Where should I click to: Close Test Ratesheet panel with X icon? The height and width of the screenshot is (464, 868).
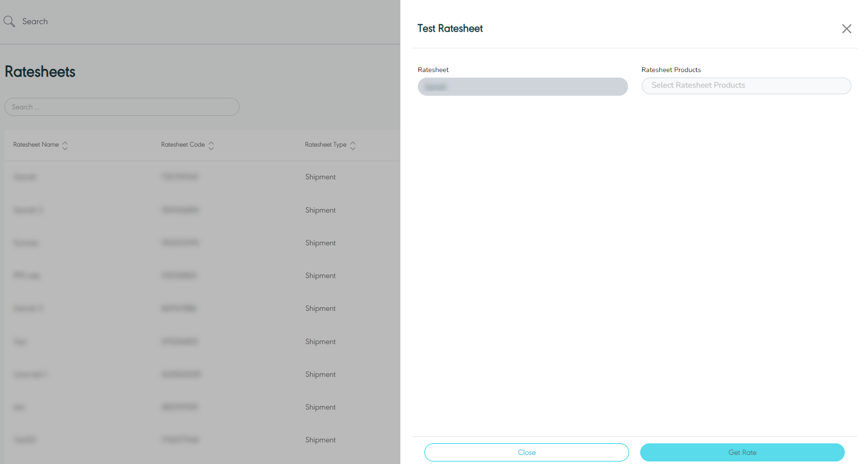tap(846, 29)
